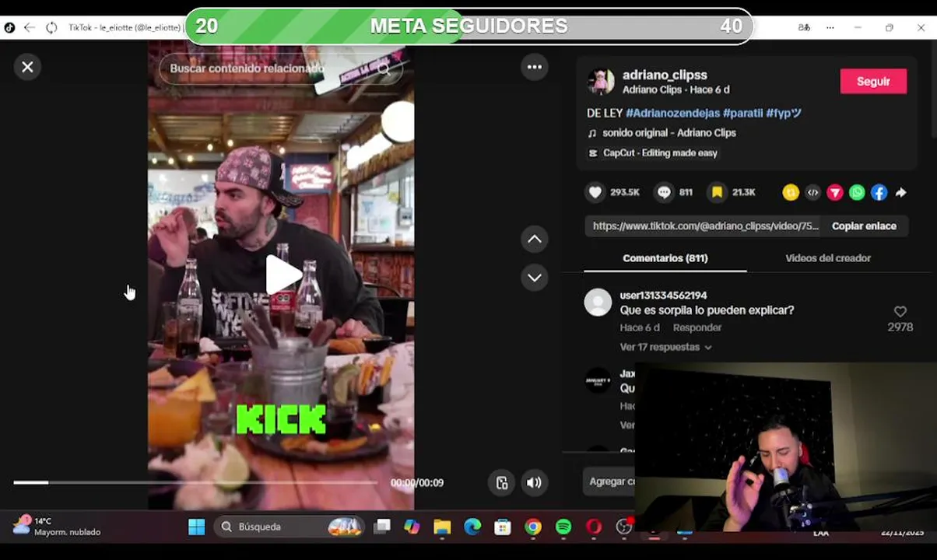Click Buscar contenido relacionado search field
The height and width of the screenshot is (560, 937).
coord(280,68)
